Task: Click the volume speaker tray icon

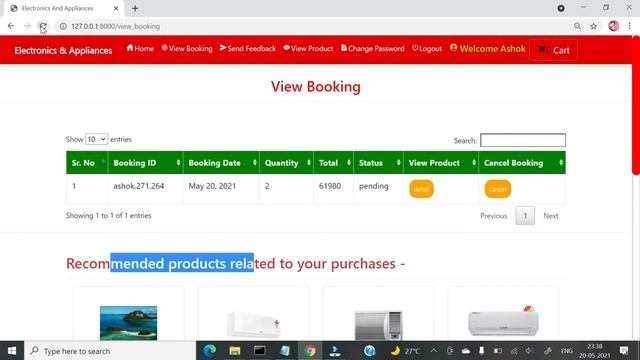Action: (529, 351)
